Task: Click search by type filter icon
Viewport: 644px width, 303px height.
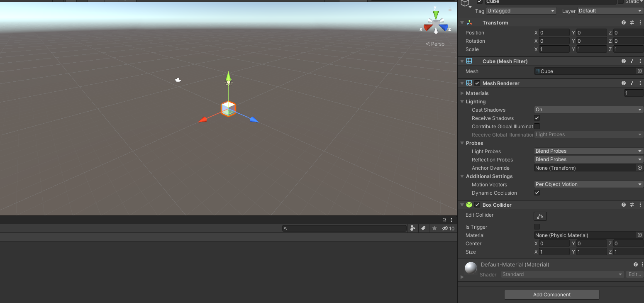Action: click(x=412, y=228)
